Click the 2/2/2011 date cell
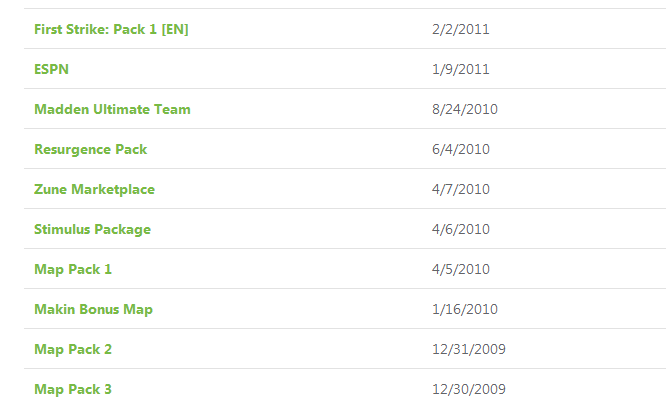666x417 pixels. (x=460, y=29)
